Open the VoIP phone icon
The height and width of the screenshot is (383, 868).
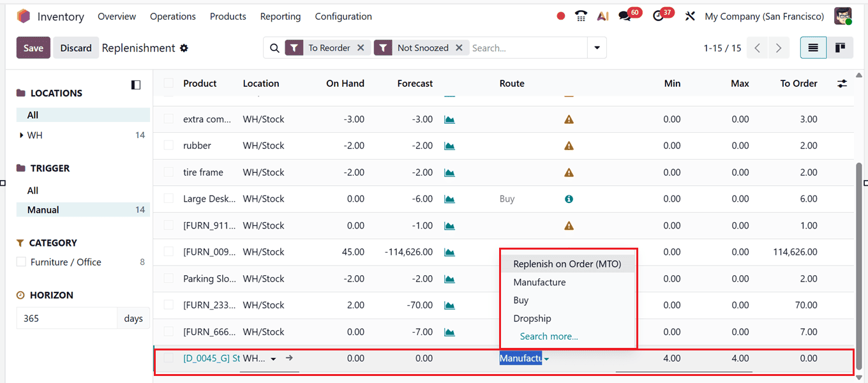(581, 16)
